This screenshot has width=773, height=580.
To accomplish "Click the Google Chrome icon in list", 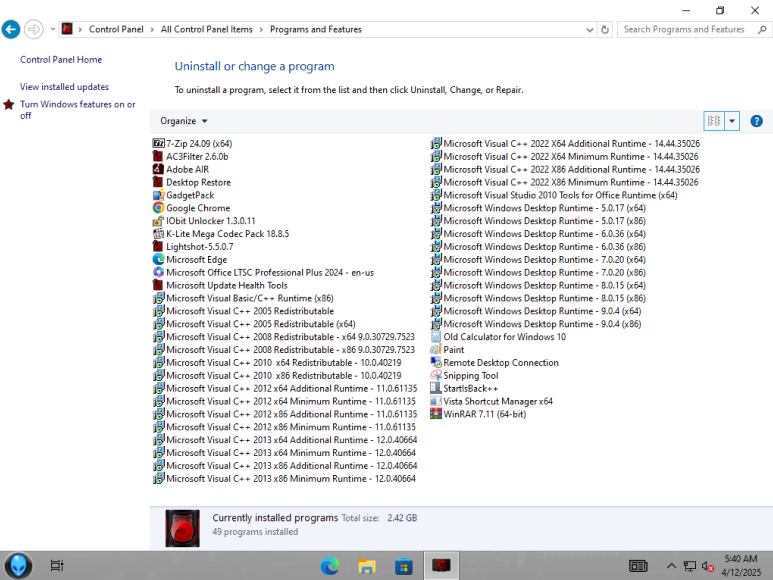I will click(158, 208).
